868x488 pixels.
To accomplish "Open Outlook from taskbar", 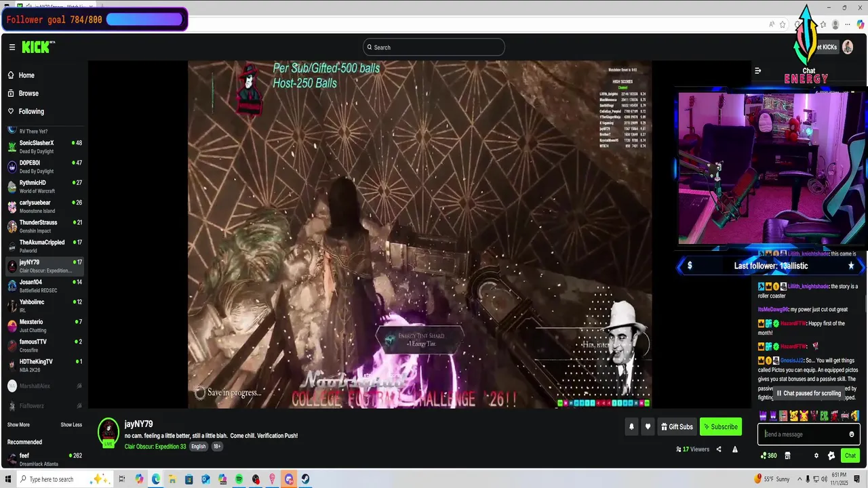I will click(205, 479).
